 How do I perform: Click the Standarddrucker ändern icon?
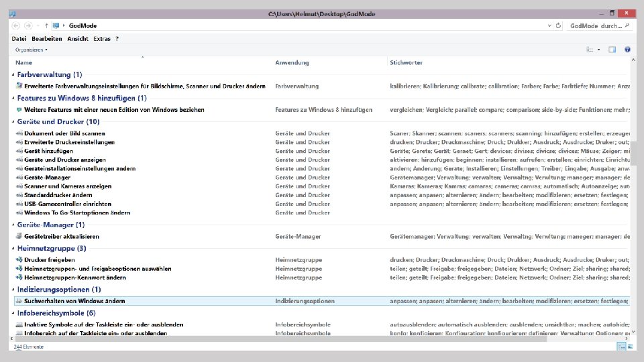pos(19,195)
